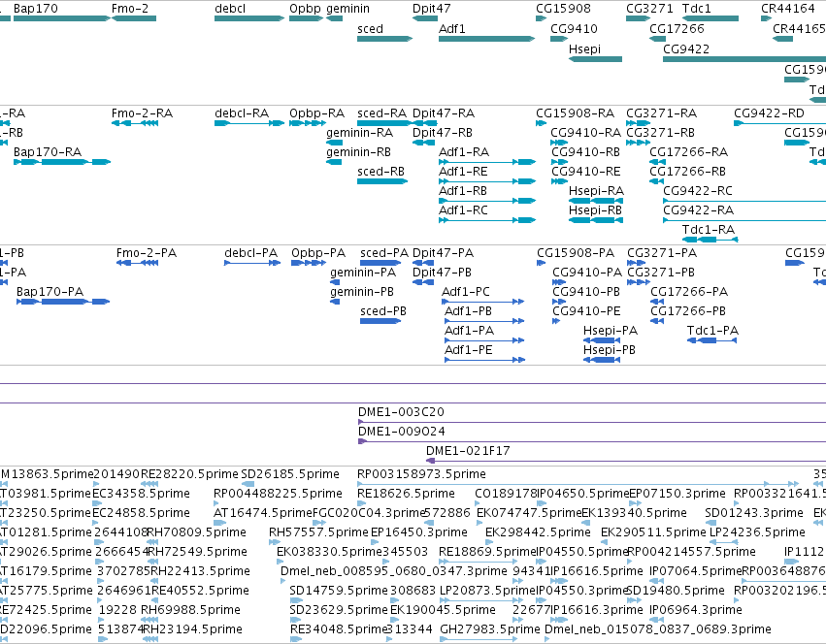Select the Adf1-RC transcript
Viewport: 826px width, 644px height.
(x=487, y=220)
